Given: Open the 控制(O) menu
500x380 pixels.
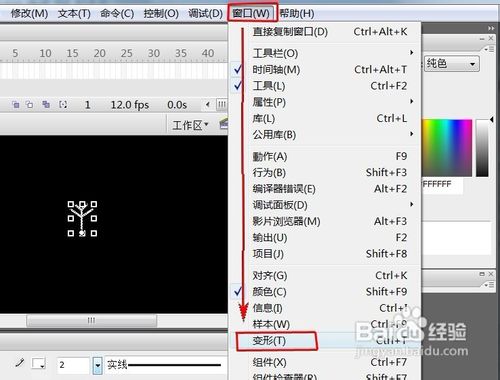Looking at the screenshot, I should [x=161, y=14].
